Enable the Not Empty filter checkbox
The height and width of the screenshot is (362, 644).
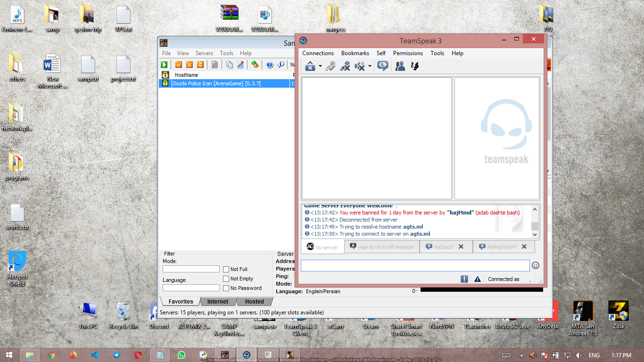pos(226,279)
